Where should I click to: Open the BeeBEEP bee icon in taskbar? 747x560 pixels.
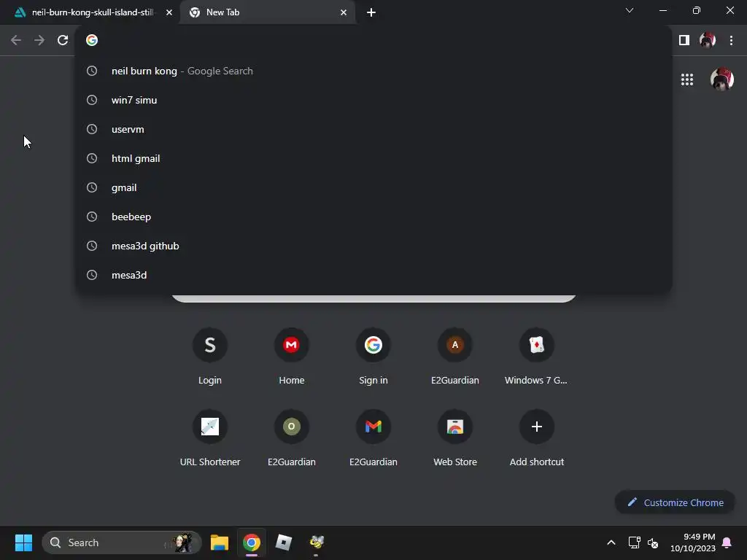[x=317, y=542]
